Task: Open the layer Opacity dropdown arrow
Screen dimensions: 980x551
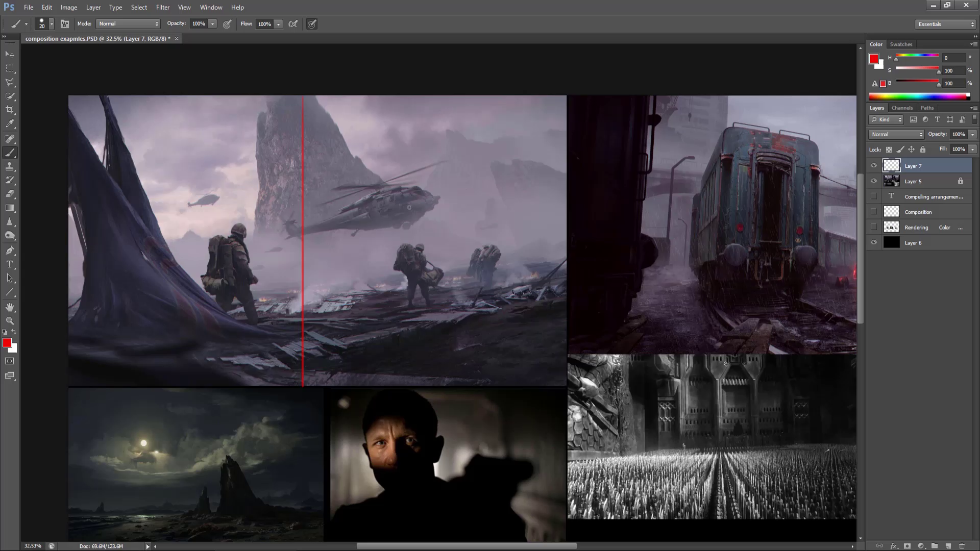Action: tap(972, 134)
